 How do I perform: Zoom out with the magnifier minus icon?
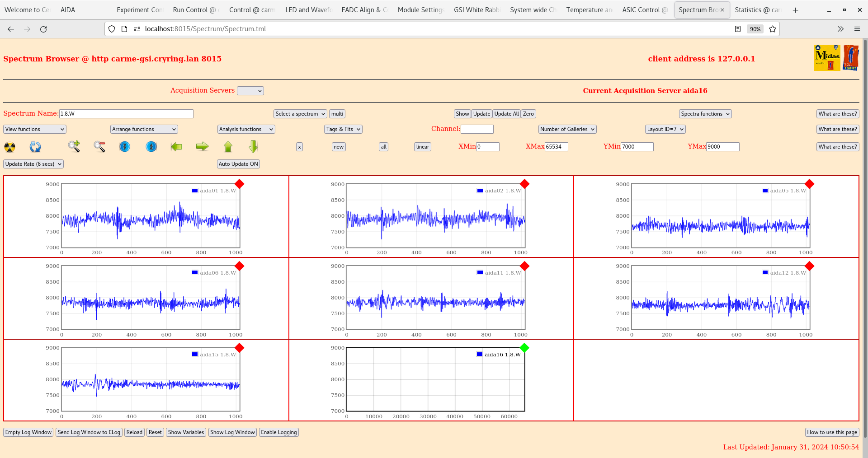[x=99, y=146]
